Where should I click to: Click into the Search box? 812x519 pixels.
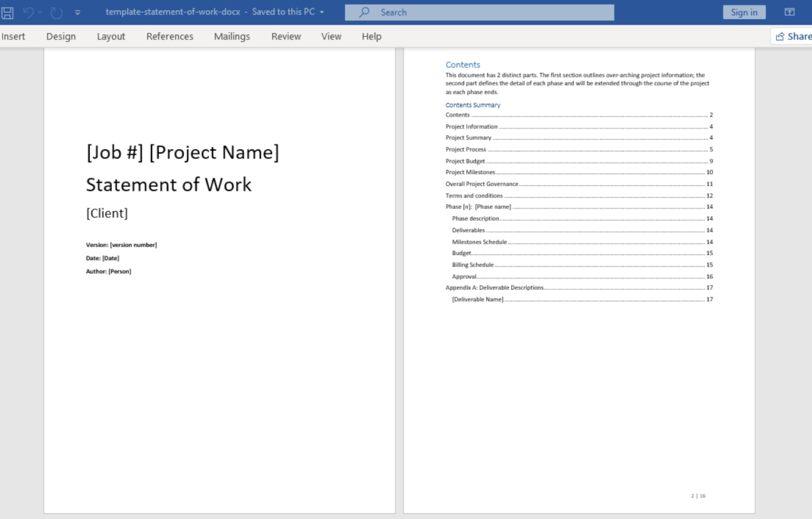[x=479, y=12]
